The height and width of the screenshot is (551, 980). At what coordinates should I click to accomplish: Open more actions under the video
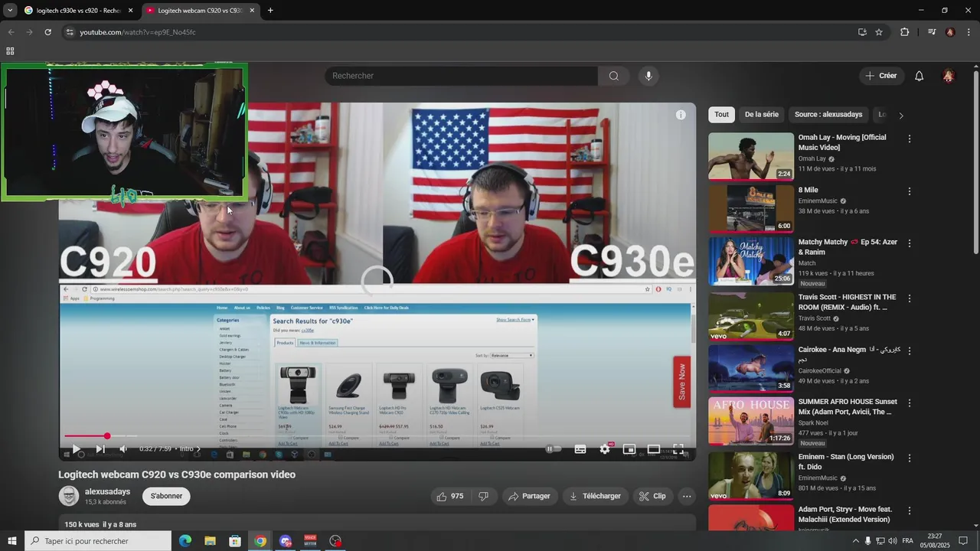[x=687, y=496]
